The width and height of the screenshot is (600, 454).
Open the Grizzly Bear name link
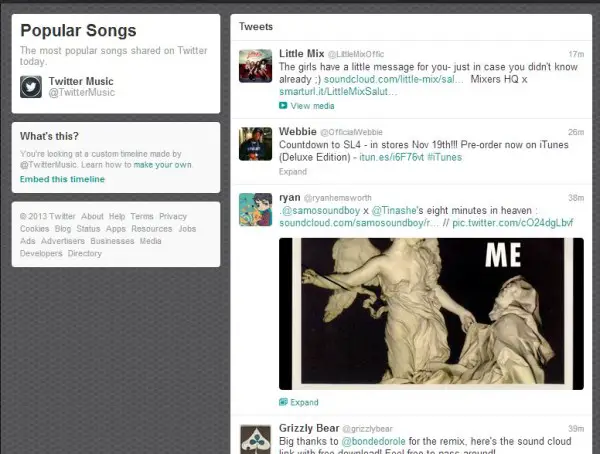point(309,428)
